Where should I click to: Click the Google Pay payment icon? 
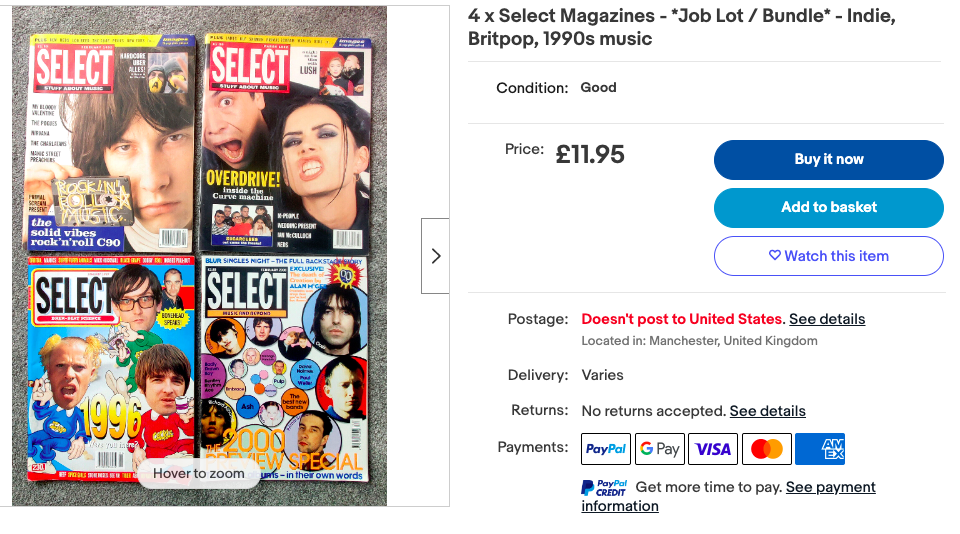tap(660, 449)
